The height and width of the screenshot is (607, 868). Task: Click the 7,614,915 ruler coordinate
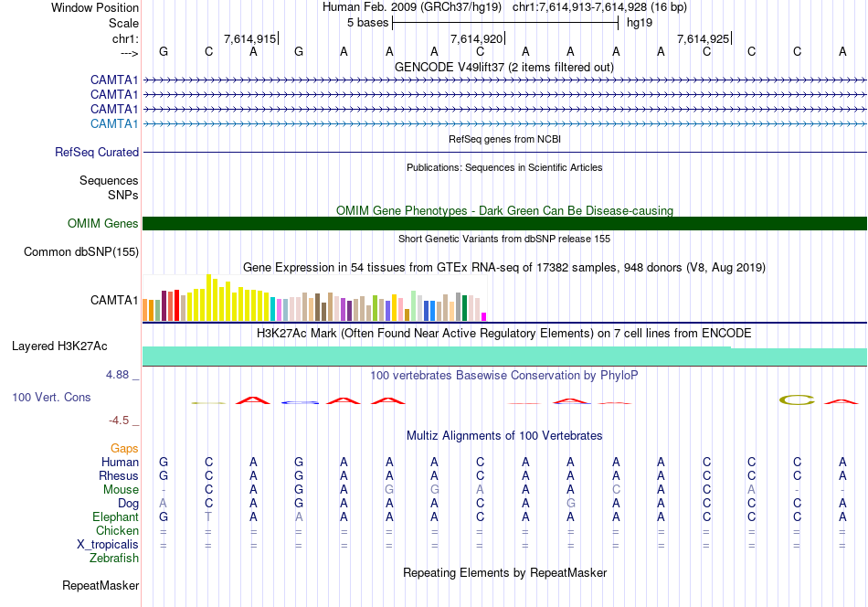pos(249,38)
